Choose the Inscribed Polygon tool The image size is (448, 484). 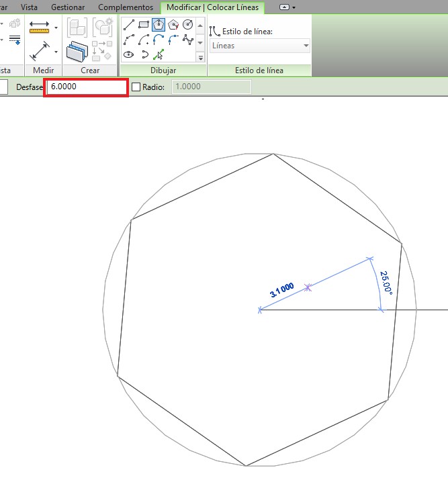[x=159, y=26]
